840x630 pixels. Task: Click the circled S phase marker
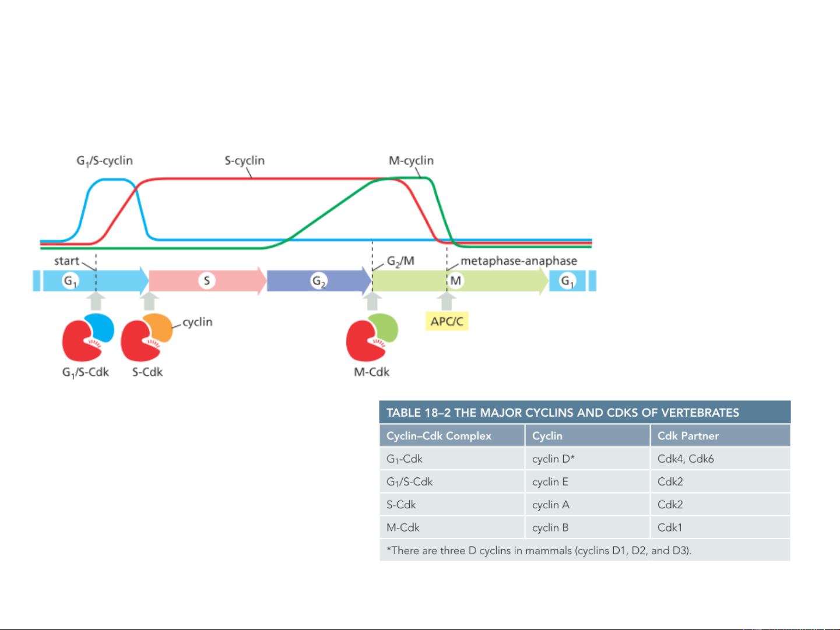point(206,281)
